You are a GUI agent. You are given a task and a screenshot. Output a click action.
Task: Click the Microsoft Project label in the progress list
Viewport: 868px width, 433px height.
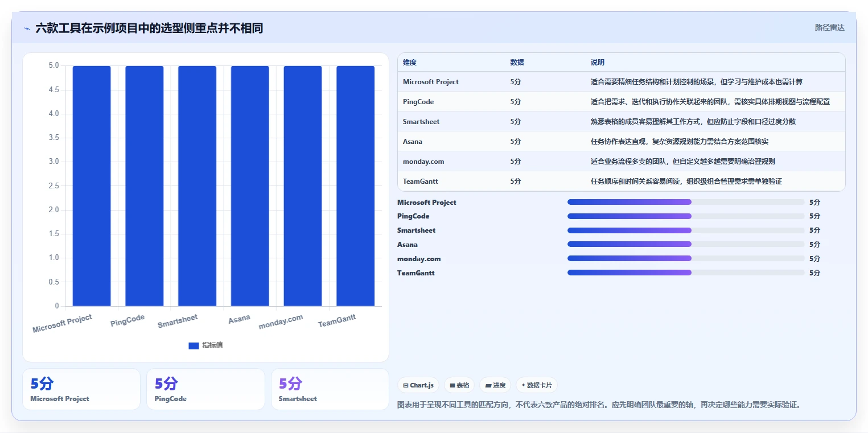pos(427,203)
